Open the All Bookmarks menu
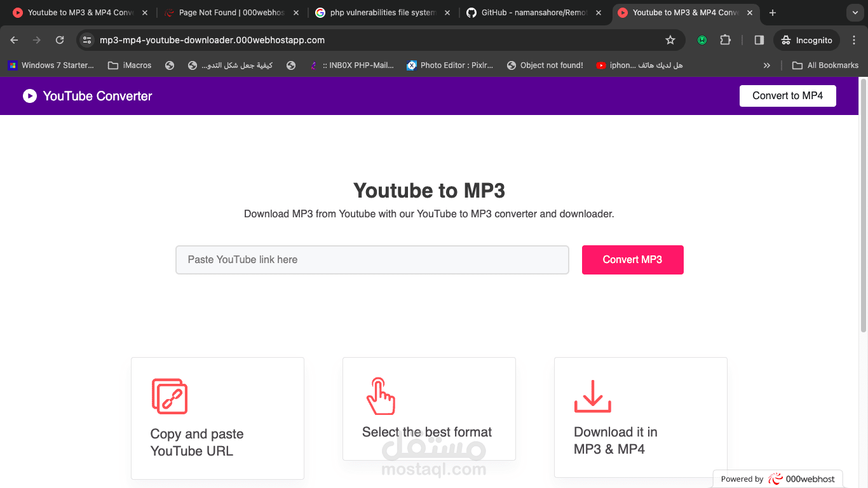This screenshot has height=488, width=868. point(825,65)
